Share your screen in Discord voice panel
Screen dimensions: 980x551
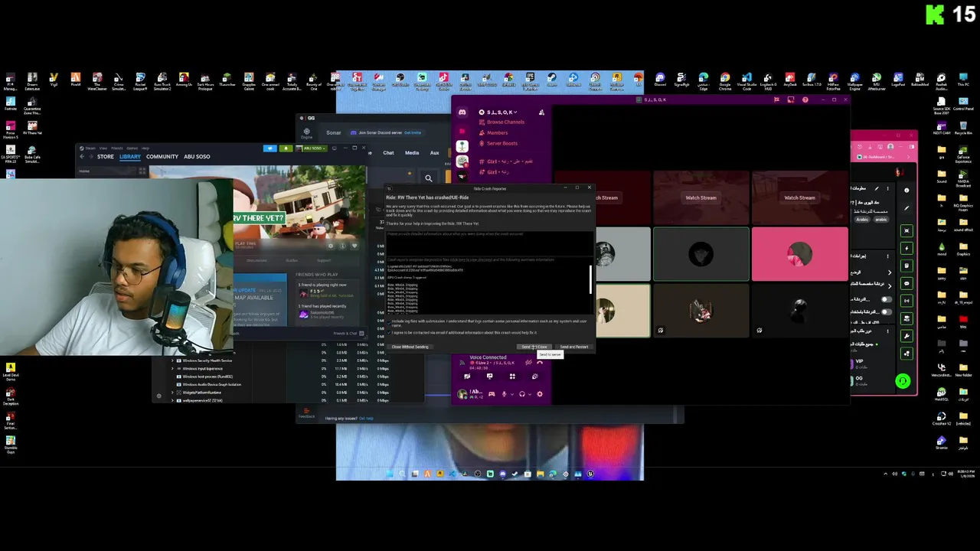tap(489, 377)
